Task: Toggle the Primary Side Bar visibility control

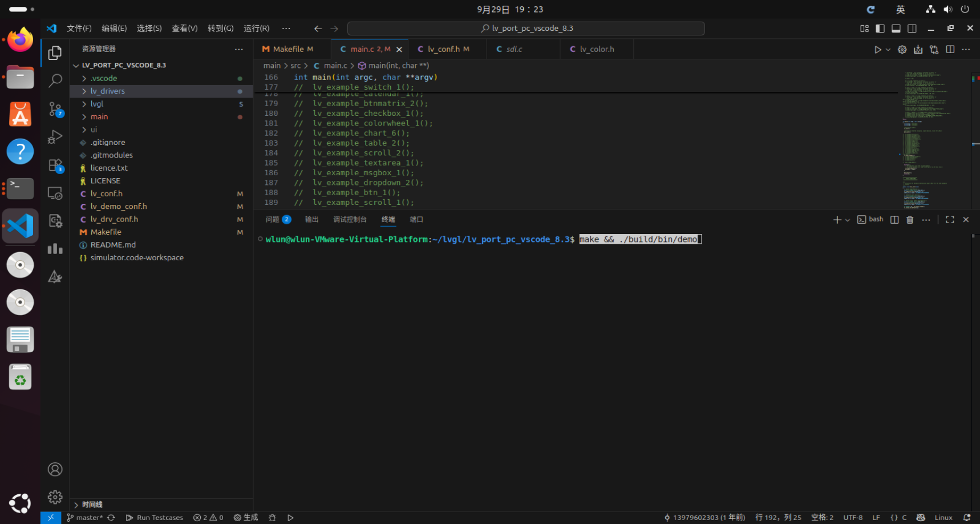Action: (x=880, y=28)
